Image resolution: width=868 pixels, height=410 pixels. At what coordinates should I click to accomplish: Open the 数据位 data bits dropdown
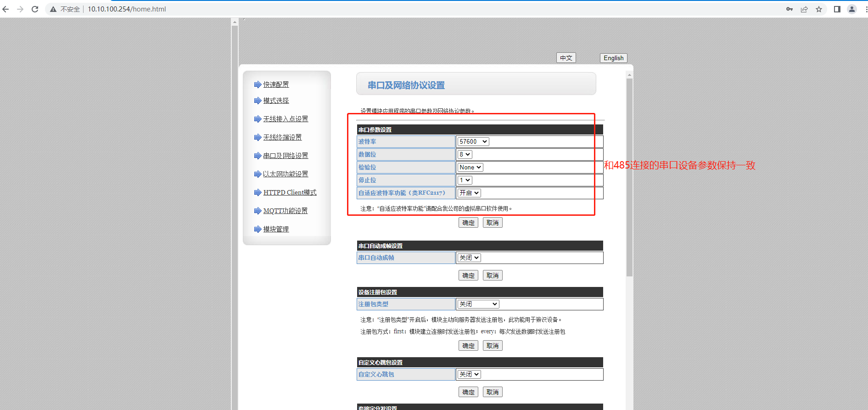coord(465,155)
